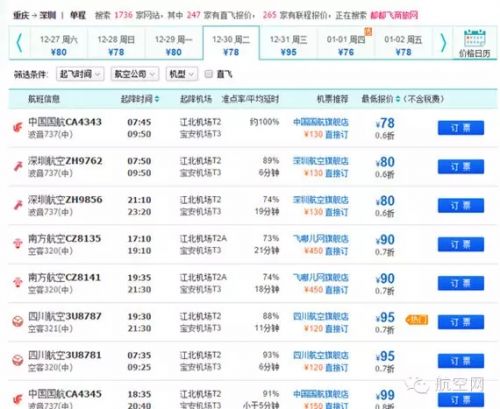Viewport: 500px width, 409px height.
Task: Open the aircraft type filter dropdown
Action: point(182,74)
